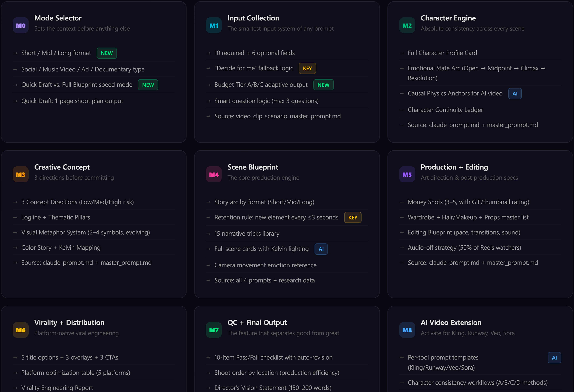Screen dimensions: 574x392
Task: Click NEW tag beside Budget Tier adaptive output
Action: (x=323, y=85)
